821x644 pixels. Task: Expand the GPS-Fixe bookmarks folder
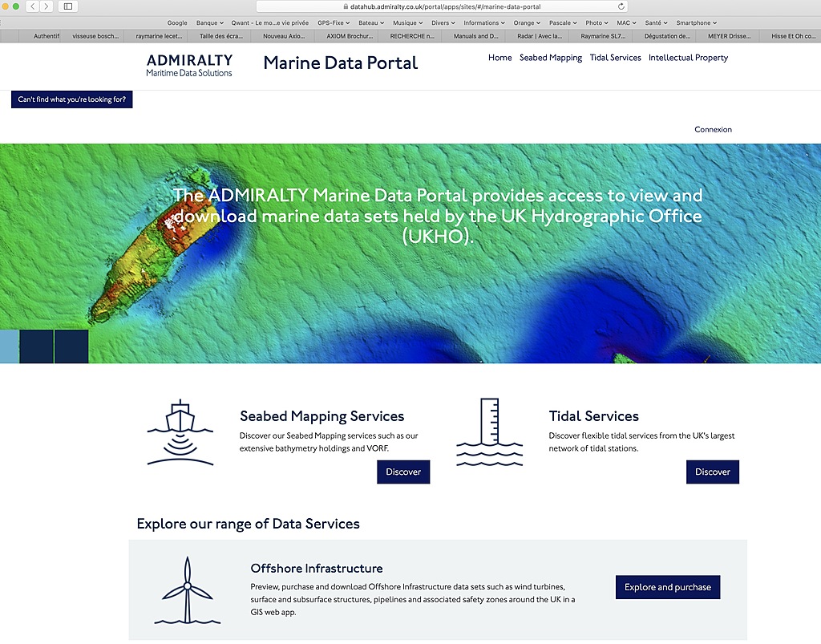tap(334, 23)
